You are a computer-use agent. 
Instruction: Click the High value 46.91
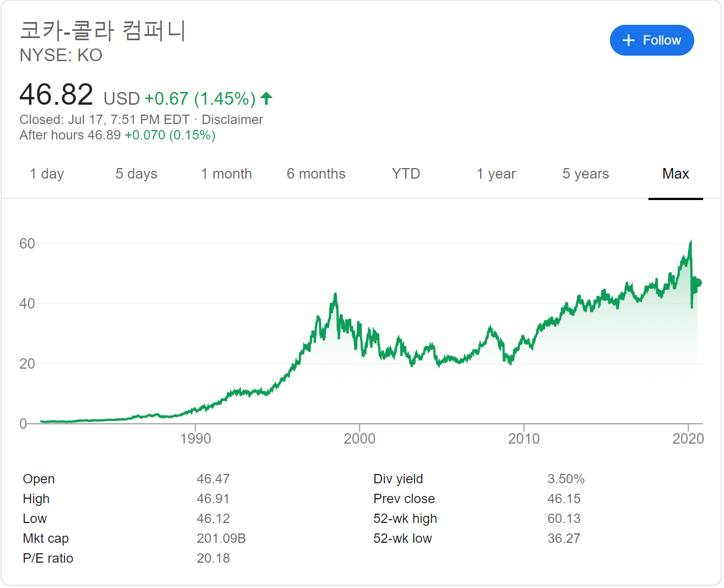213,499
